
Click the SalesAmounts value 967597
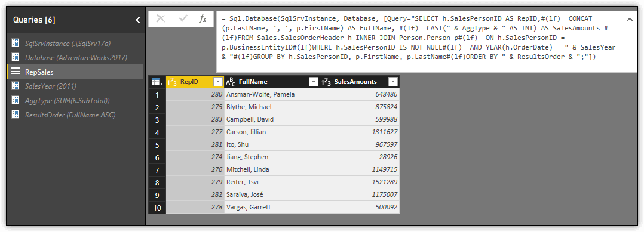(360, 145)
